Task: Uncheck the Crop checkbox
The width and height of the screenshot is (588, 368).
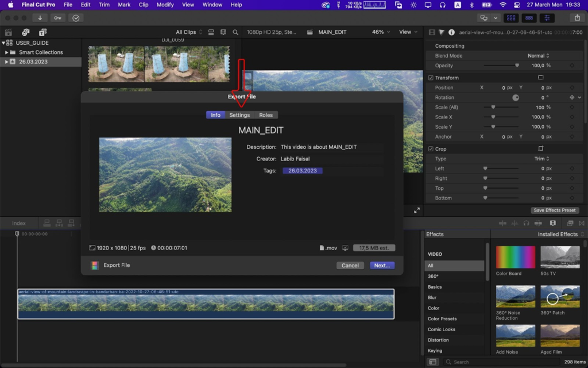Action: (x=431, y=149)
